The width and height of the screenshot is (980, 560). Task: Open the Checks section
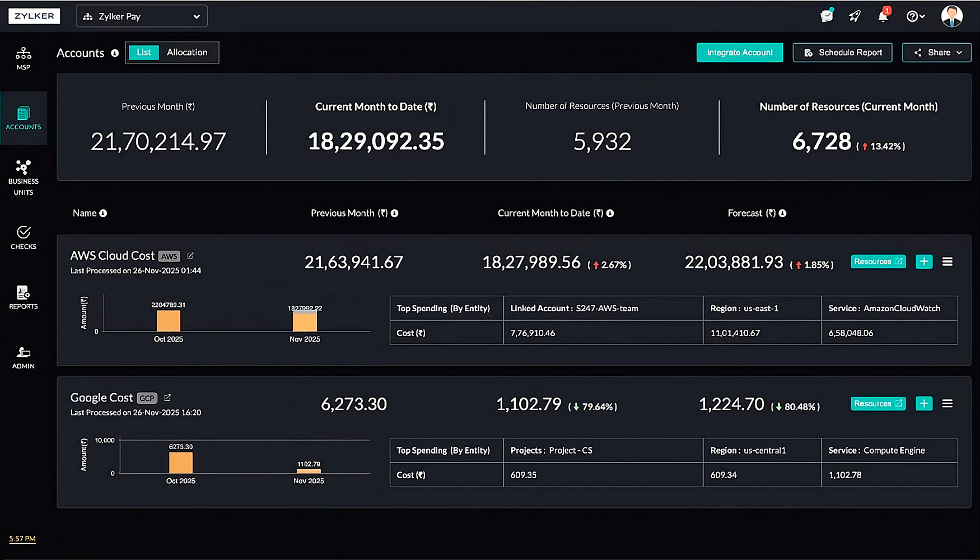23,237
